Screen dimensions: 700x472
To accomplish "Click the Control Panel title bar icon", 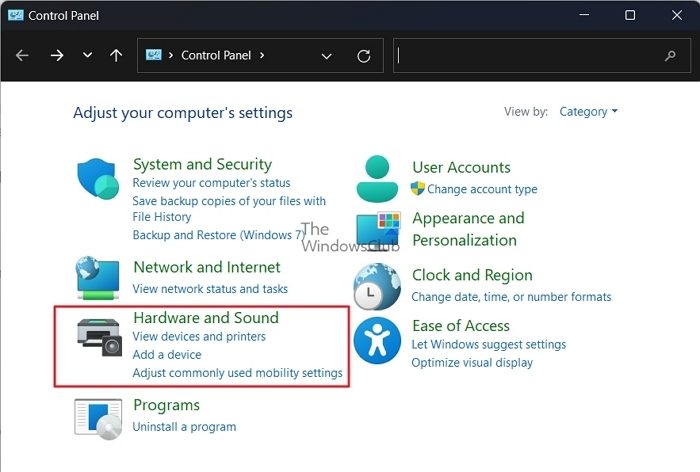I will pos(16,15).
